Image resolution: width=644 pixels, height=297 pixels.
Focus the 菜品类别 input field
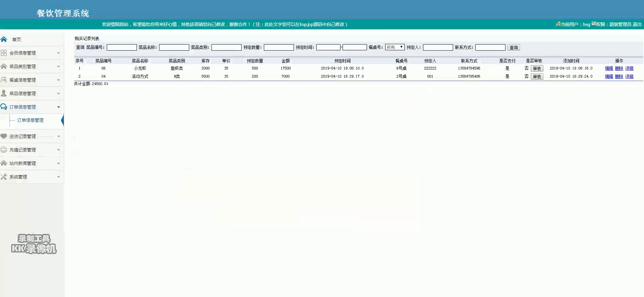226,47
